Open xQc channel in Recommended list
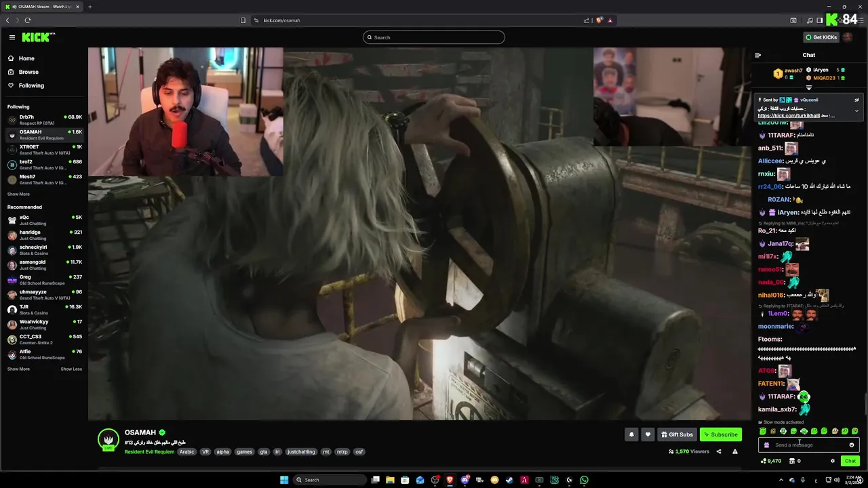 click(44, 220)
